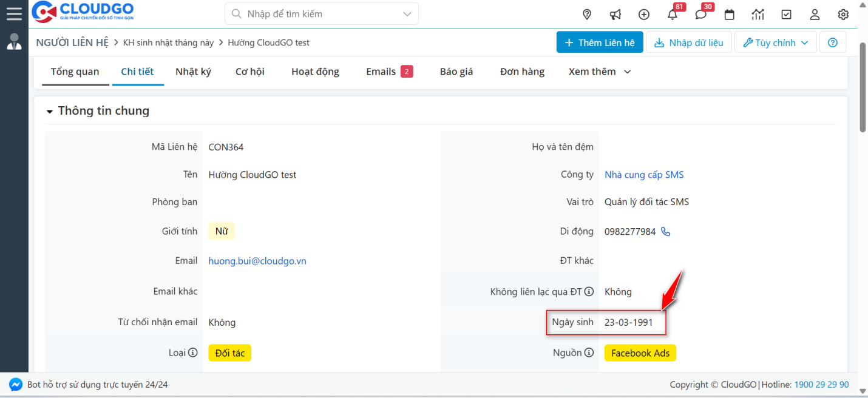Switch to the Emails tab
The height and width of the screenshot is (398, 868).
382,71
